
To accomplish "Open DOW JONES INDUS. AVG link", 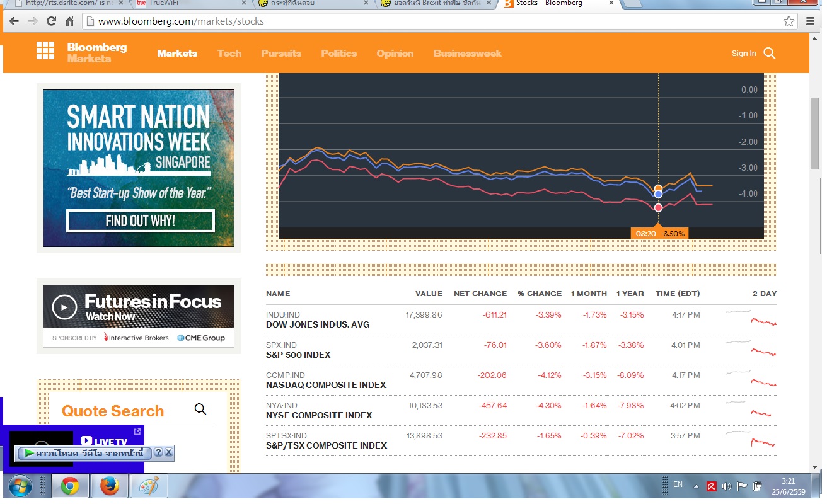I will pos(318,324).
